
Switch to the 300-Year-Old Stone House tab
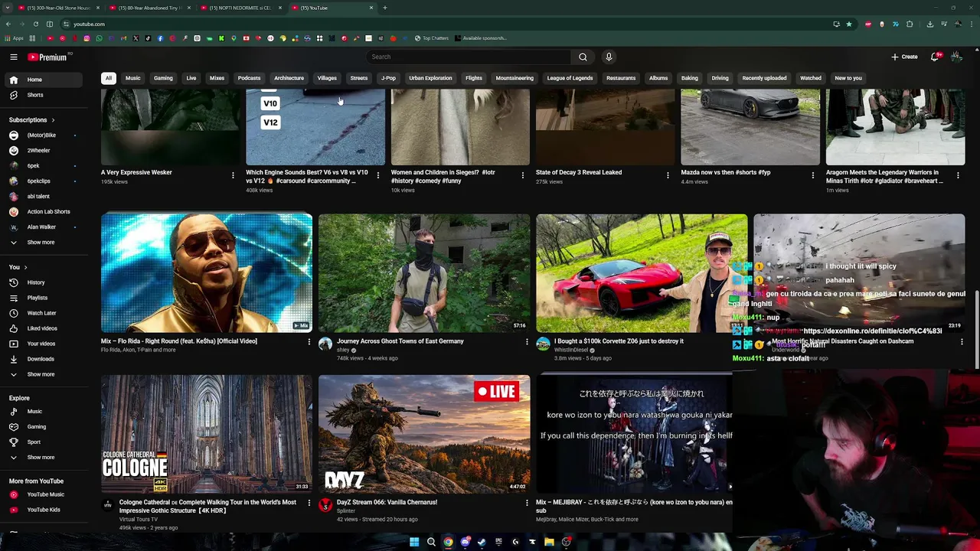pos(58,8)
